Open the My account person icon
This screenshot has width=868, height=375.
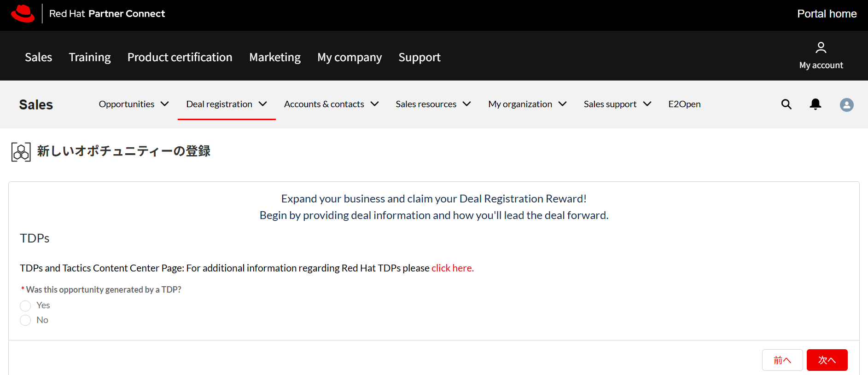tap(821, 47)
